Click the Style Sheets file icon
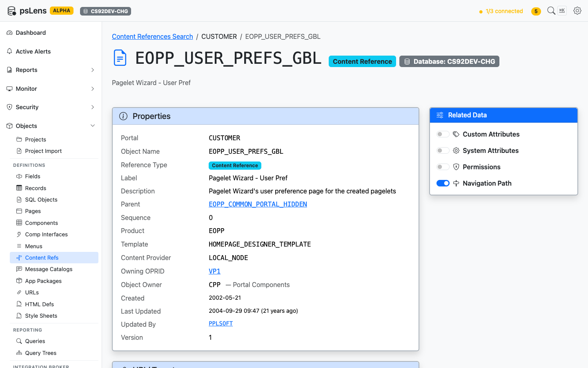The width and height of the screenshot is (588, 368). click(x=19, y=316)
